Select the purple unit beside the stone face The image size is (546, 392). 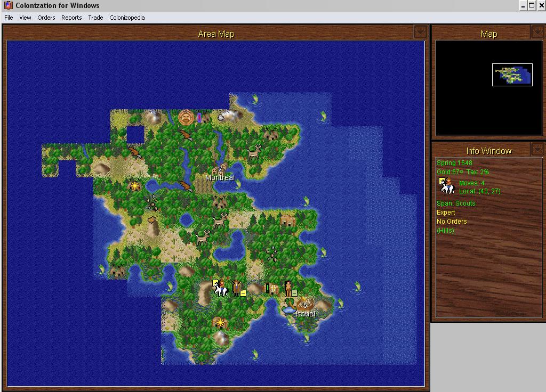pyautogui.click(x=199, y=117)
